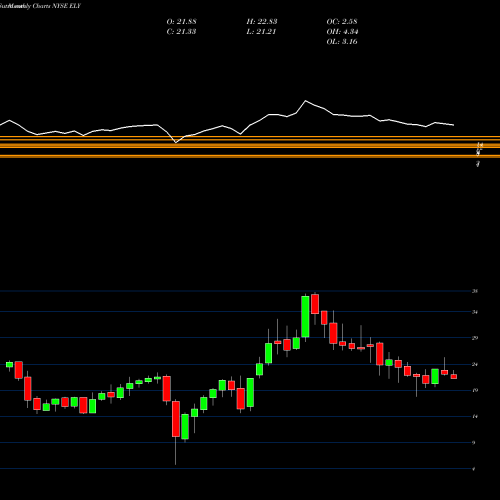This screenshot has height=500, width=500.
Task: Click the 14 price axis label
Action: click(x=475, y=416)
